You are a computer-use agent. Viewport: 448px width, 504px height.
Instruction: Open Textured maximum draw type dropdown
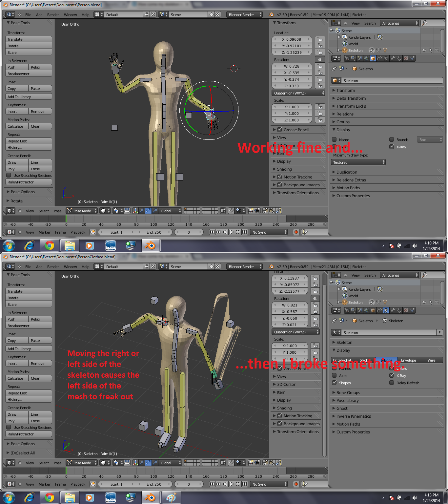[358, 162]
